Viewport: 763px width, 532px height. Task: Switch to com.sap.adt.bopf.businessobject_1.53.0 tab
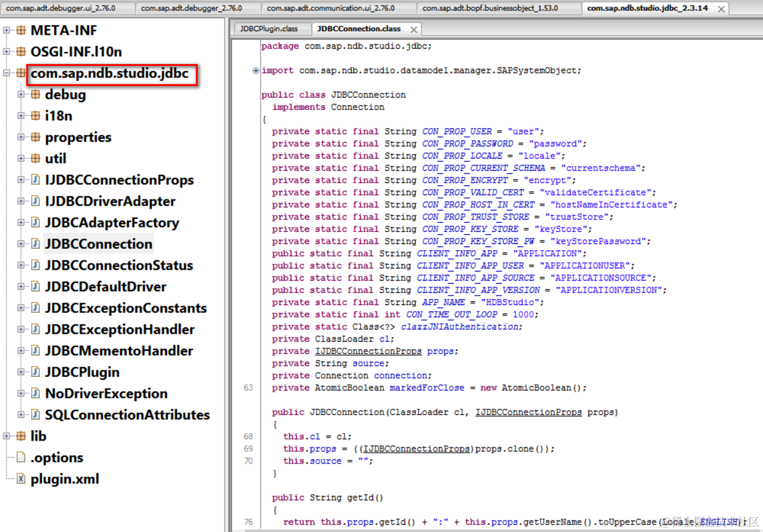(x=499, y=8)
